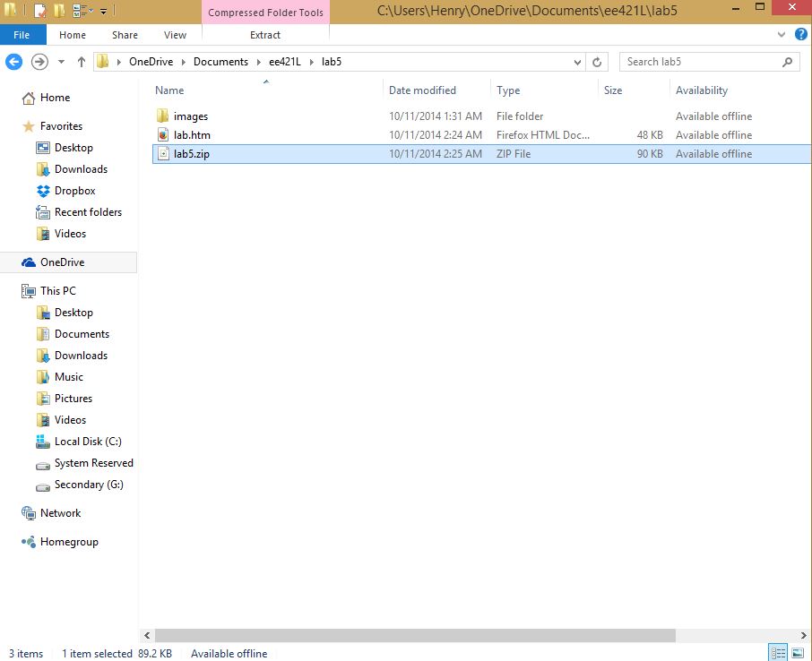Click Documents in the breadcrumb path
812x661 pixels.
(220, 62)
